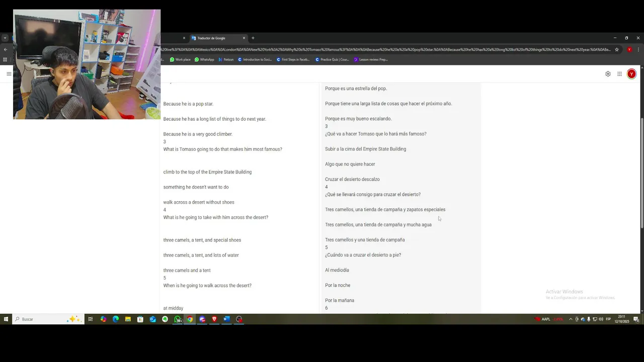Image resolution: width=644 pixels, height=362 pixels.
Task: Open Meet Now tray icon
Action: click(x=577, y=319)
